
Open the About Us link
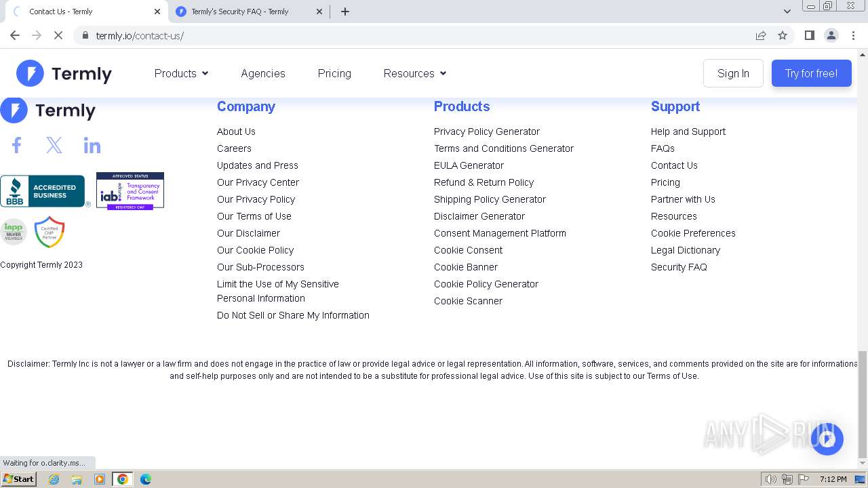(236, 131)
